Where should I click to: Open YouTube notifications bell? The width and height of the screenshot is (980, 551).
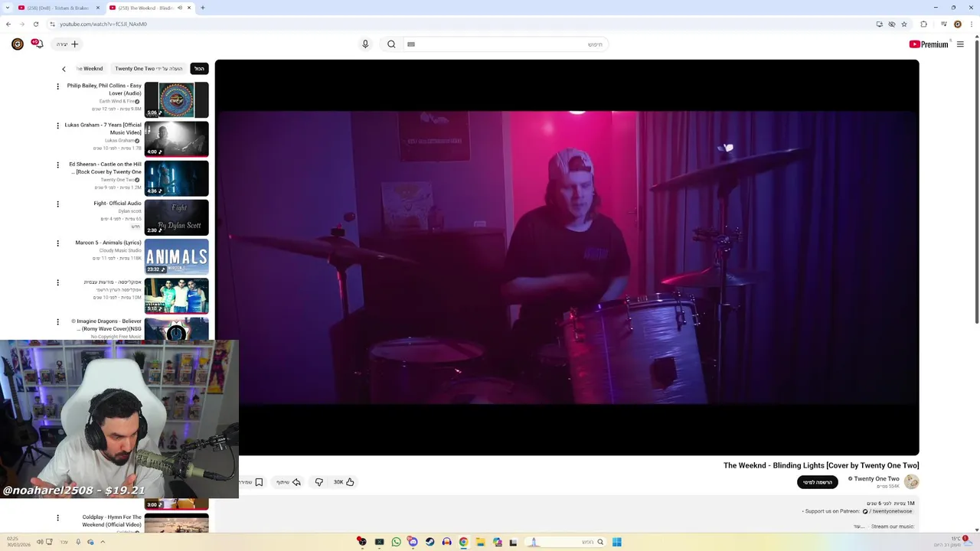37,44
